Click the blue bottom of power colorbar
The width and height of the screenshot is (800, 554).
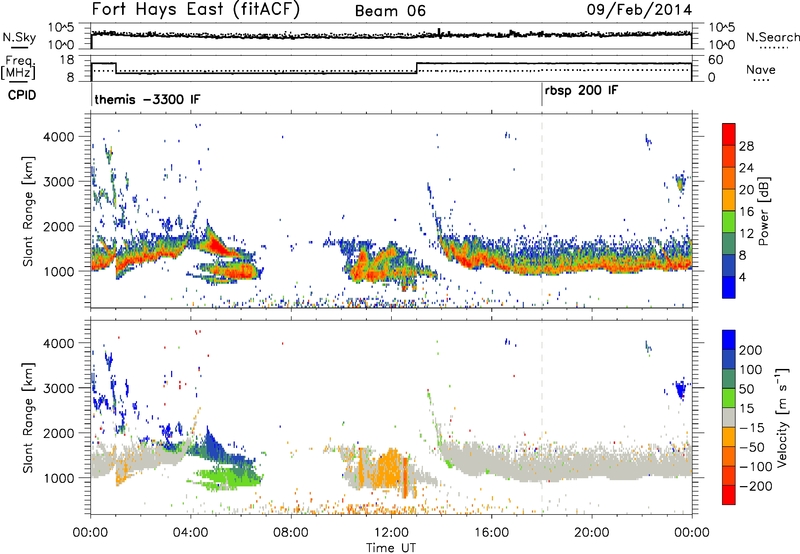pos(729,287)
